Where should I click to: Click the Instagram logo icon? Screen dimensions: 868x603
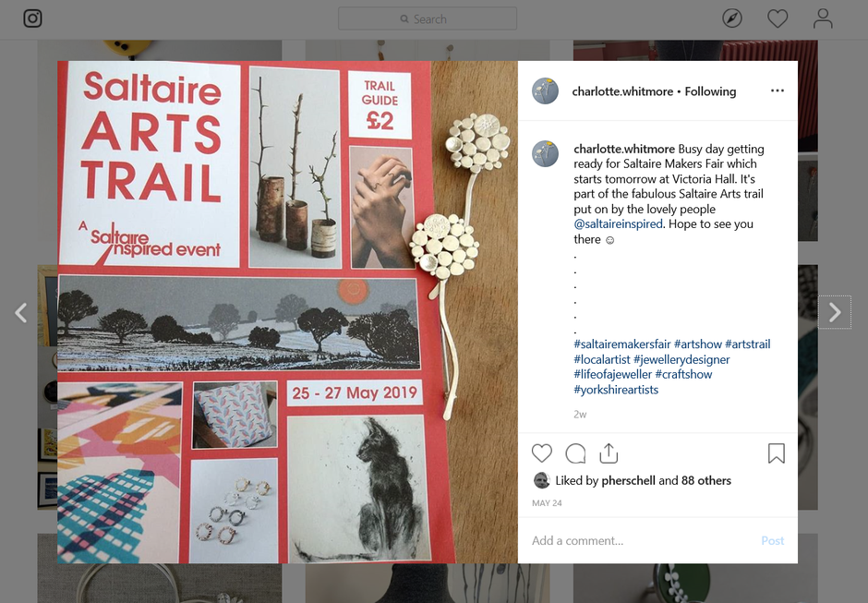coord(32,18)
